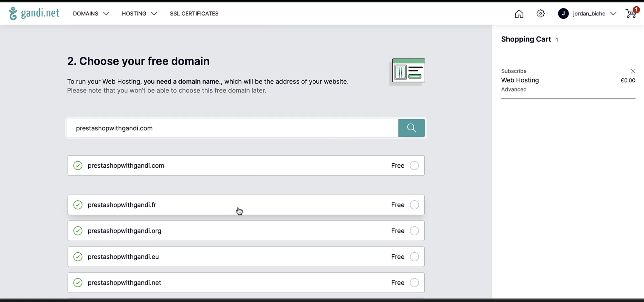Open the shopping cart icon
The image size is (644, 302).
click(x=631, y=13)
